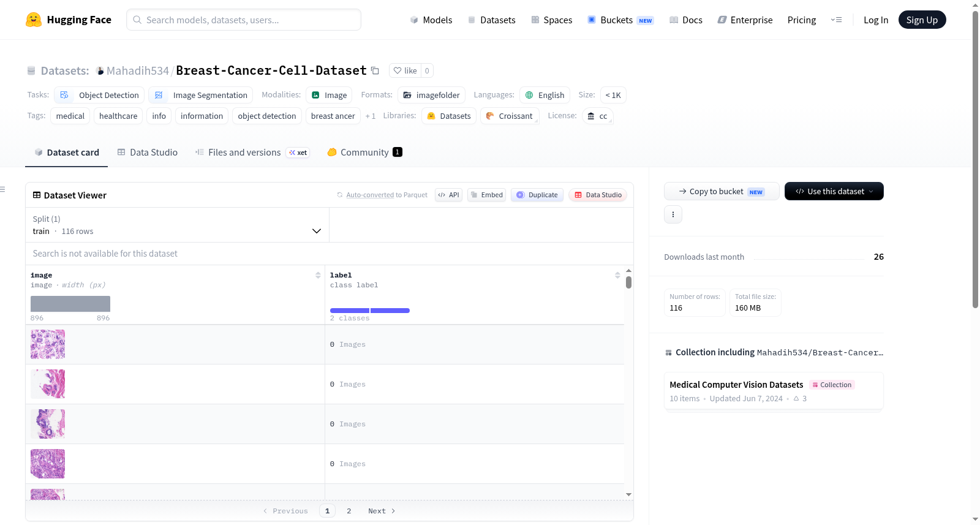Click the medical tag
The image size is (980, 525).
click(70, 116)
